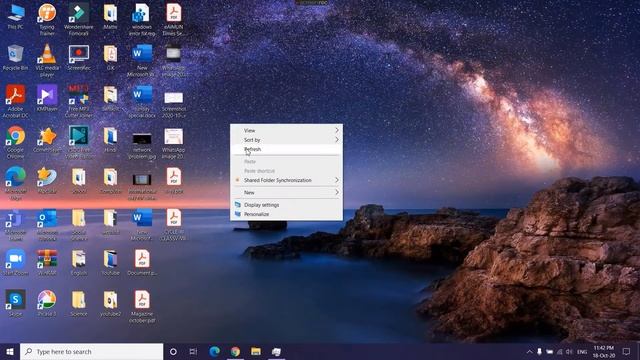Click the Windows Start button
The height and width of the screenshot is (360, 640).
(x=10, y=351)
